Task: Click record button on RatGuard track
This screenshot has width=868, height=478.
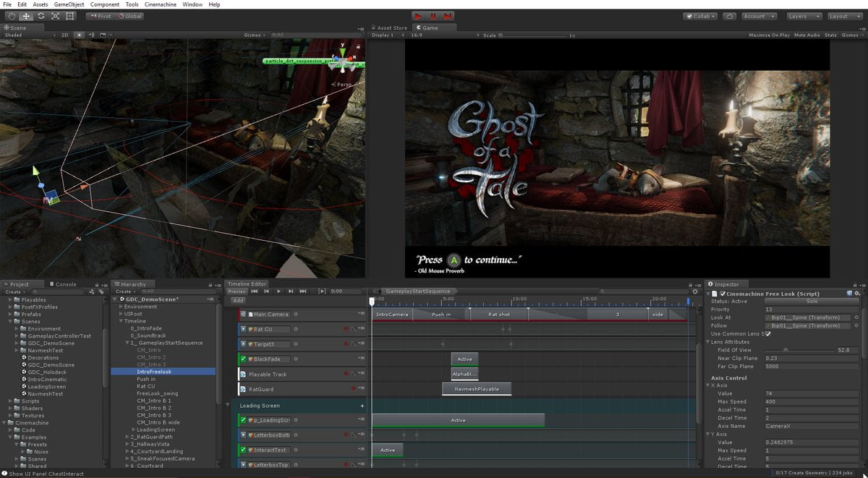Action: (x=352, y=389)
